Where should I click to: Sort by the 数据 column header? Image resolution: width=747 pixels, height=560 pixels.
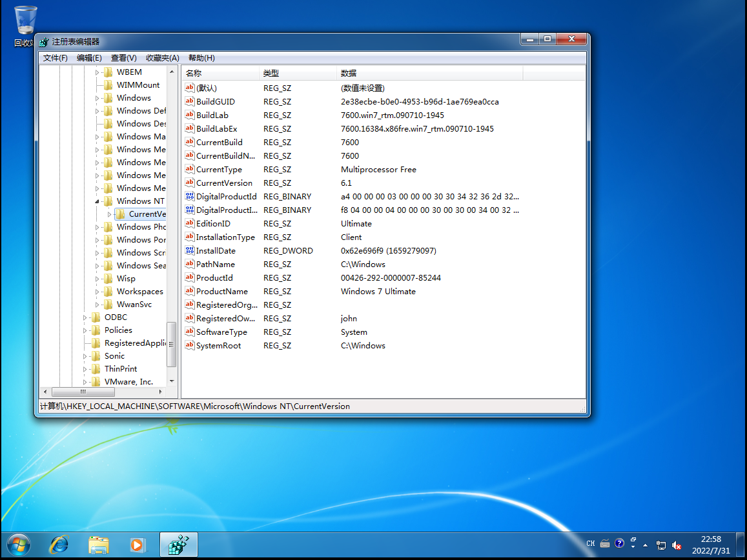[430, 74]
